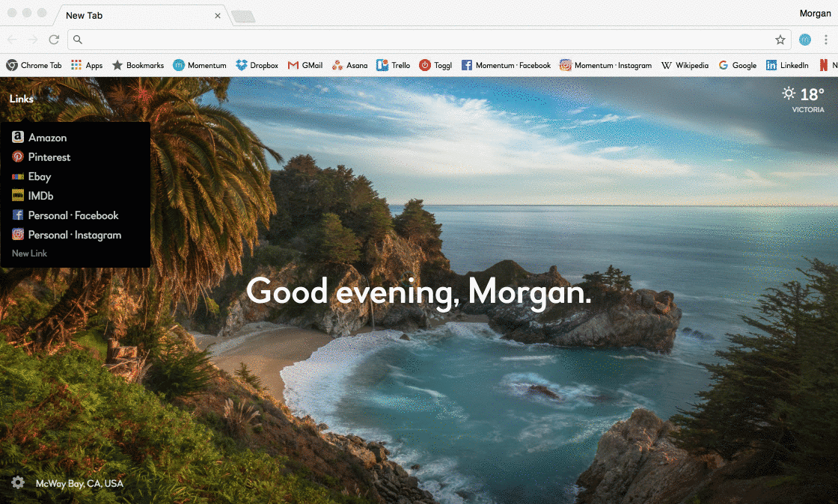Click the Momentum extension icon in toolbar
The image size is (838, 504).
[804, 40]
